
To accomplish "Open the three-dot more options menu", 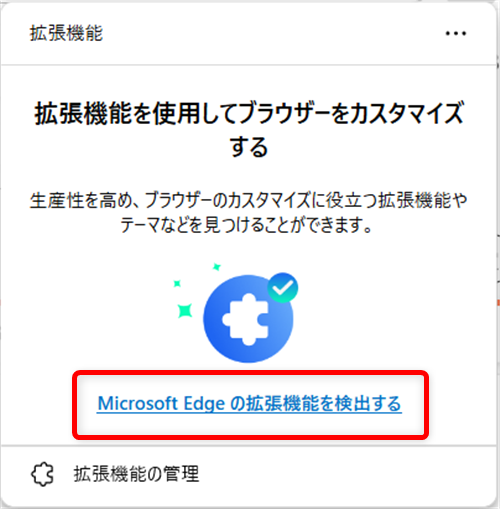I will pos(456,33).
